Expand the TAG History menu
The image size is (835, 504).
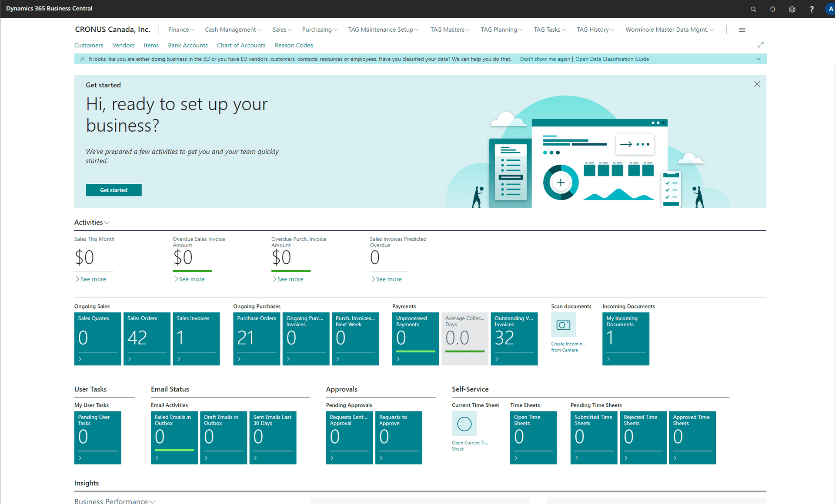pyautogui.click(x=595, y=30)
